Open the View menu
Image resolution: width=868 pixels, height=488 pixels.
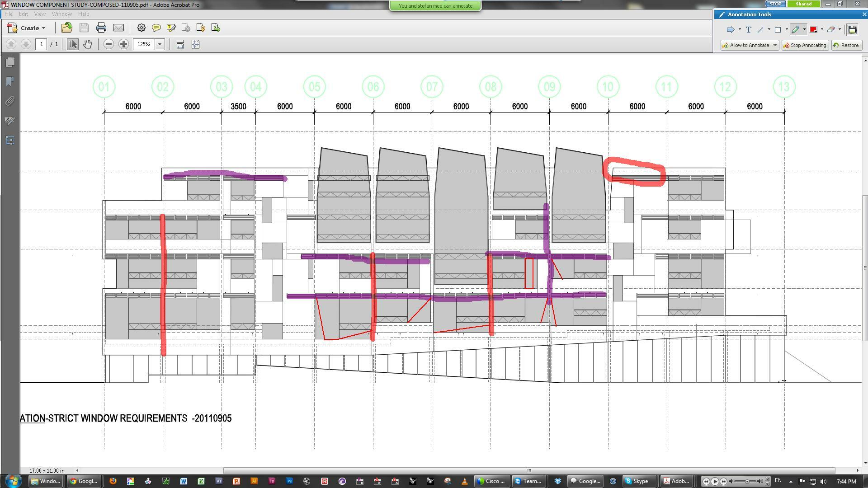click(40, 14)
